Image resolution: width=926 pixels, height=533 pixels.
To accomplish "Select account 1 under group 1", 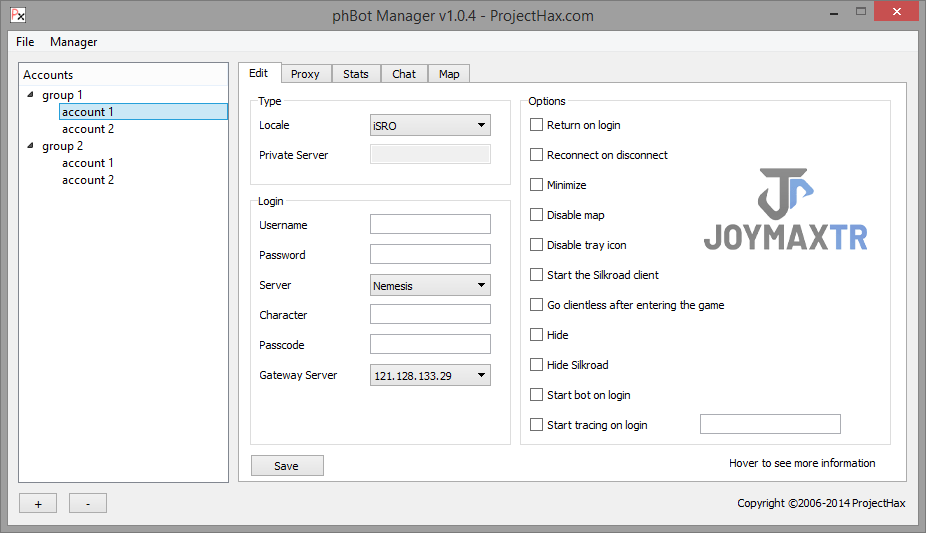I will [x=144, y=112].
